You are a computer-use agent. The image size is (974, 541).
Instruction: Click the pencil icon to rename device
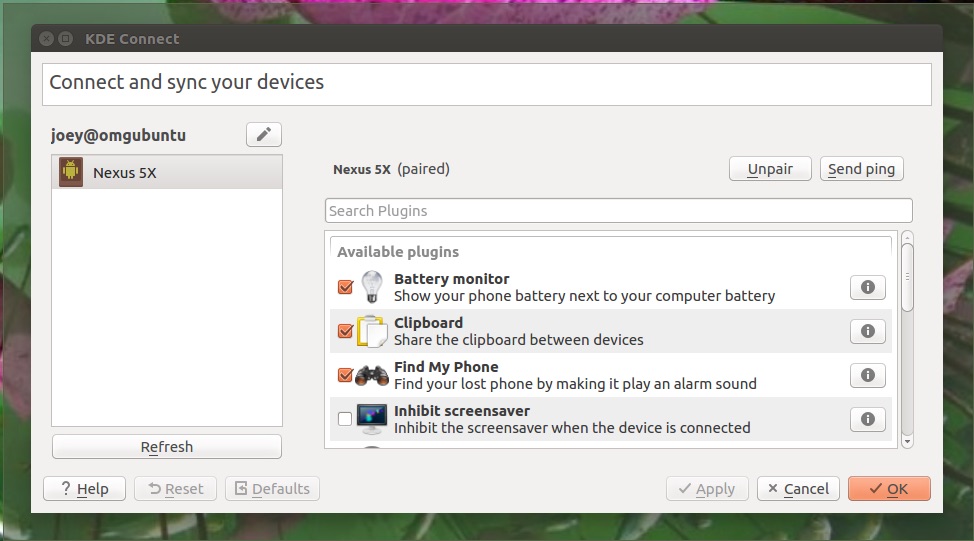coord(264,134)
